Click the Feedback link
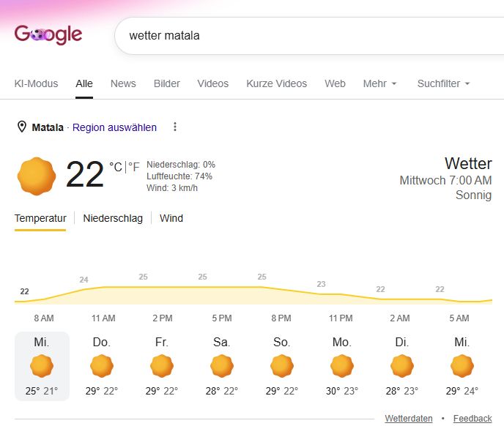Viewport: 504px width, 426px height. coord(472,418)
